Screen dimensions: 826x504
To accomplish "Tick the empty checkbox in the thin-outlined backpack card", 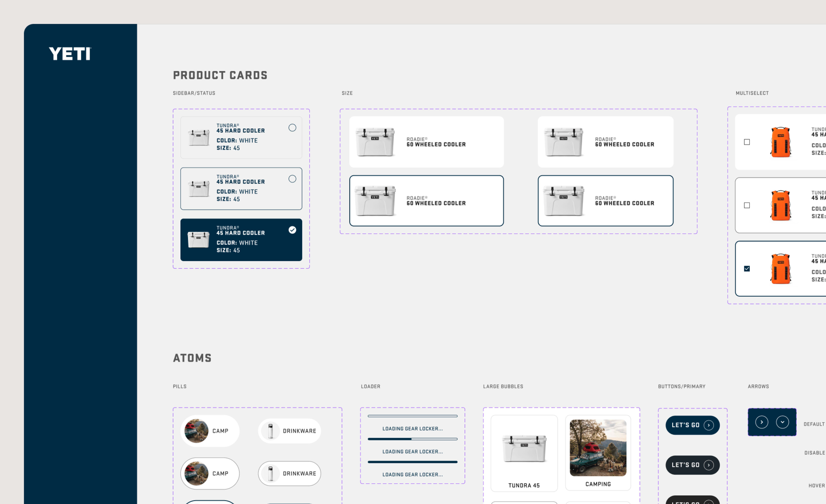I will 747,205.
